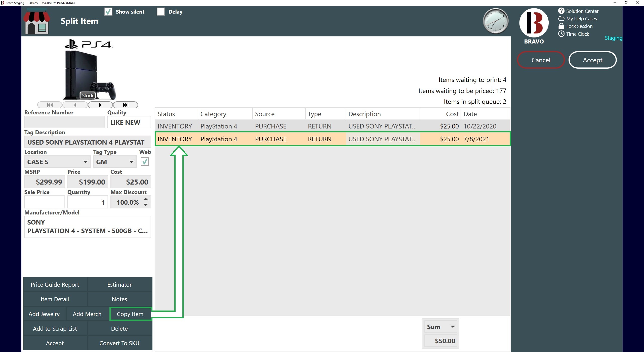Go to previous image button
Screen dimensions: 644x352
click(75, 105)
